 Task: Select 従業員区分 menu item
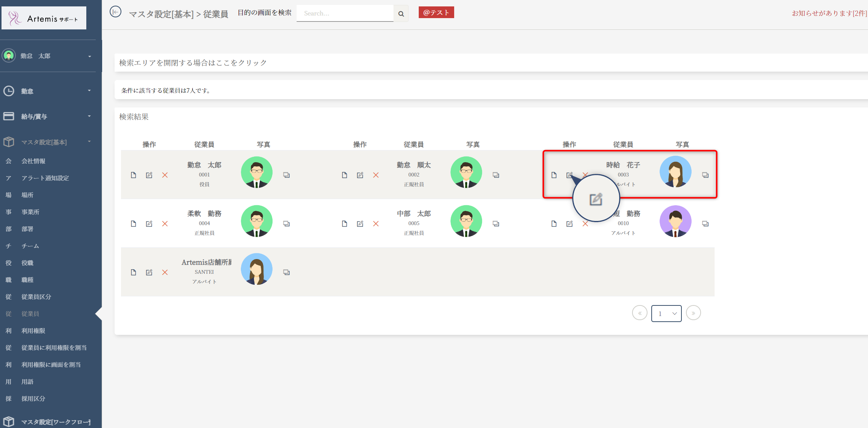pos(36,297)
